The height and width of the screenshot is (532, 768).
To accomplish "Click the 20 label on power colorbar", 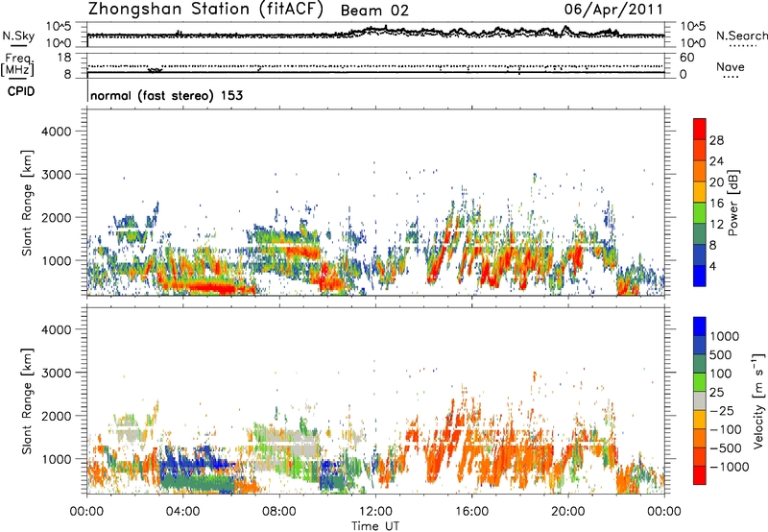I will click(x=716, y=182).
